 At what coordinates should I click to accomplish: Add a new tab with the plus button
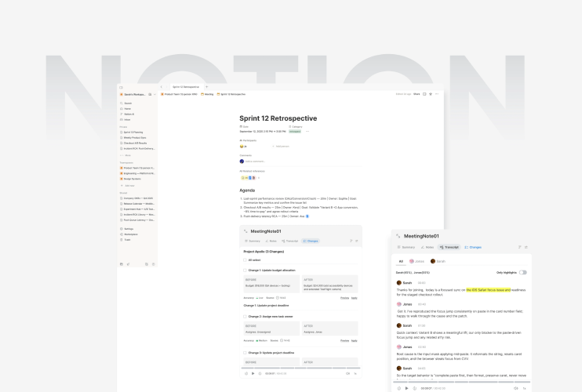[207, 87]
